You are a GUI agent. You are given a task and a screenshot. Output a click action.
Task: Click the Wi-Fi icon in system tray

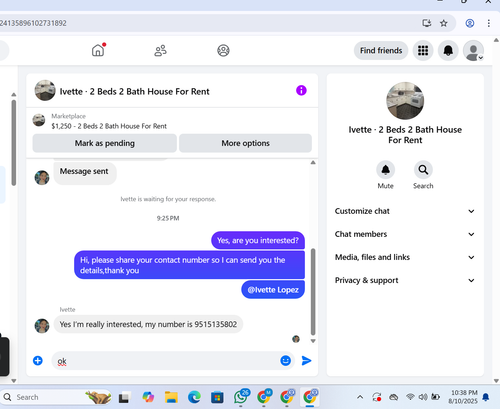click(410, 397)
